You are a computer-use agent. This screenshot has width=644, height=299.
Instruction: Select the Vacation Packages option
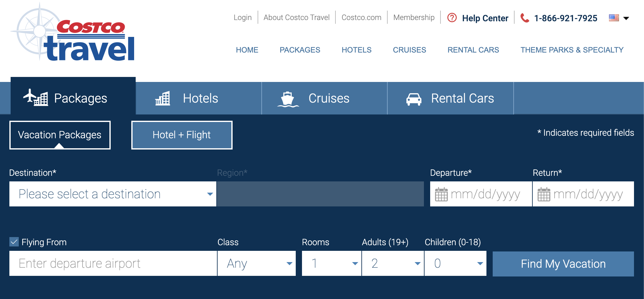click(x=60, y=135)
